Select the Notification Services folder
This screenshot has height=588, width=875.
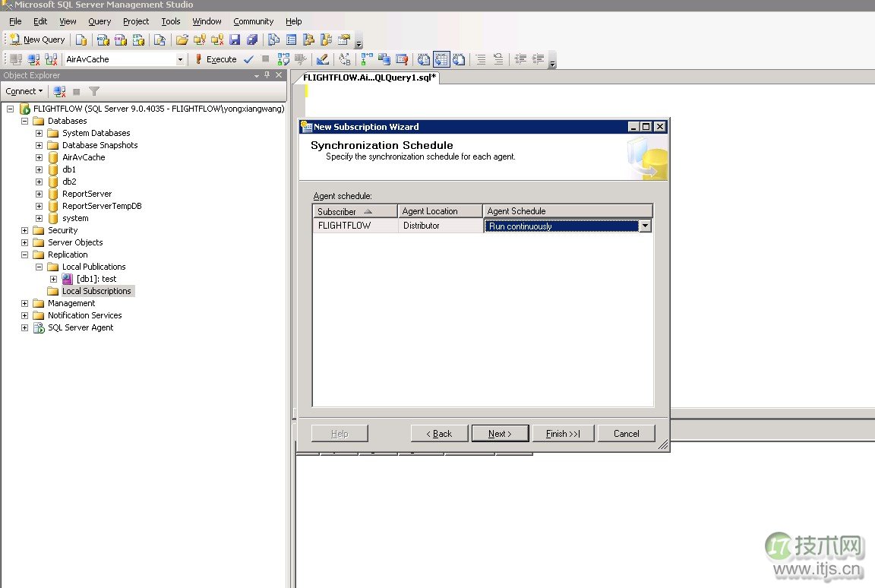[x=85, y=316]
